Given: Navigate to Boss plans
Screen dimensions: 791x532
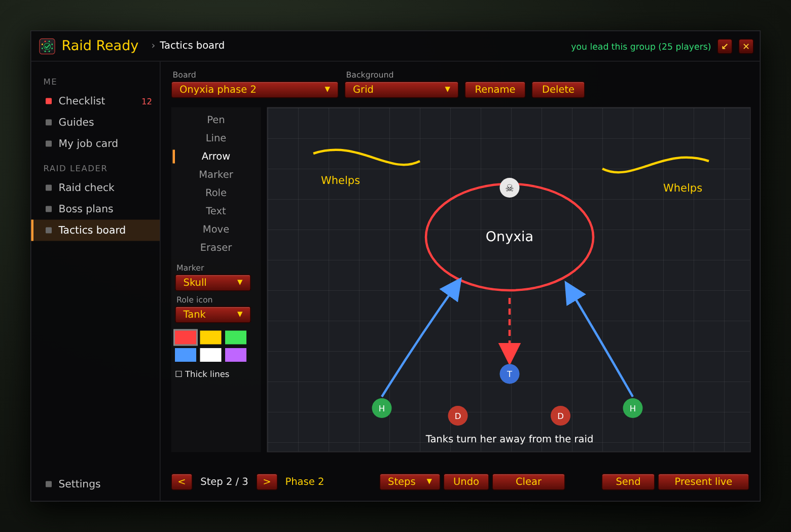Looking at the screenshot, I should [96, 209].
